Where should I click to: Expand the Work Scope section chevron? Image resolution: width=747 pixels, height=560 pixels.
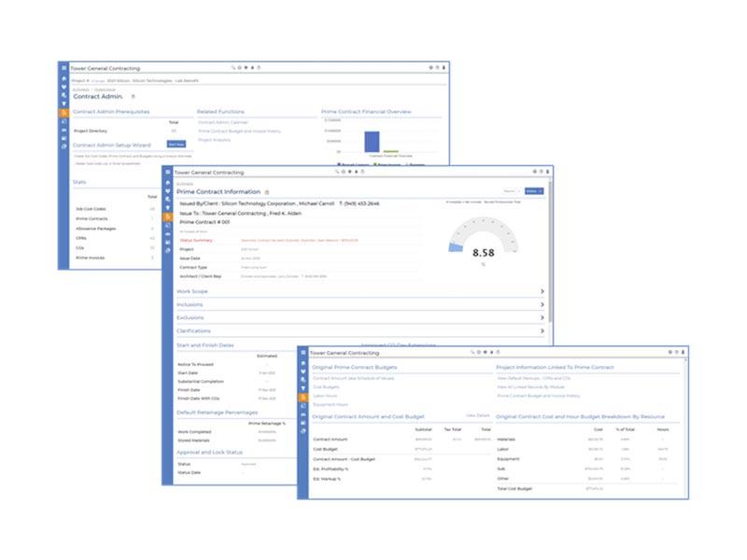click(543, 291)
